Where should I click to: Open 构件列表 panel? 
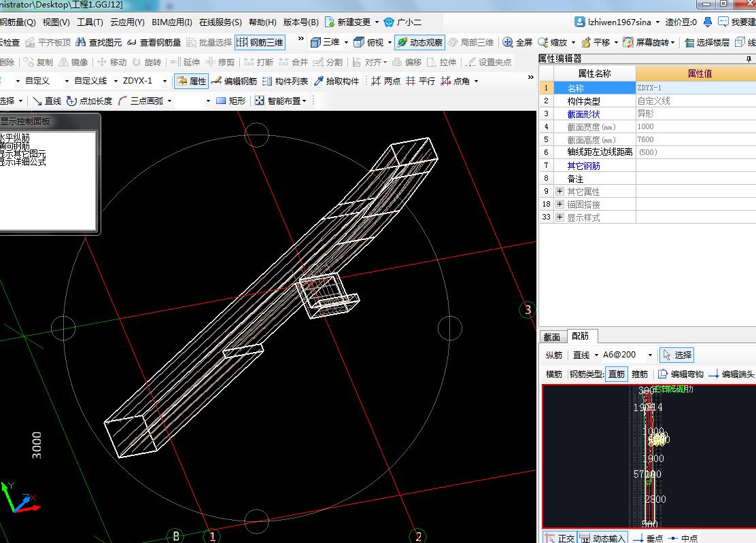(286, 81)
